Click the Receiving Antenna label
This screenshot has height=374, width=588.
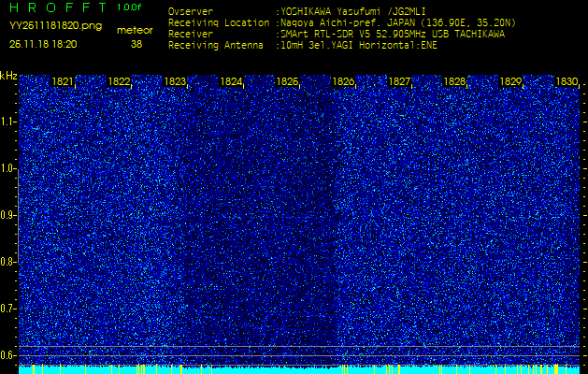216,46
